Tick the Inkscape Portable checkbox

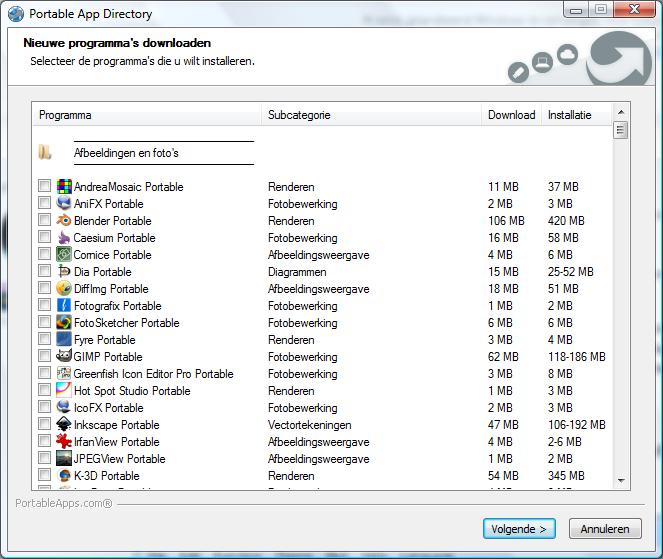click(44, 423)
